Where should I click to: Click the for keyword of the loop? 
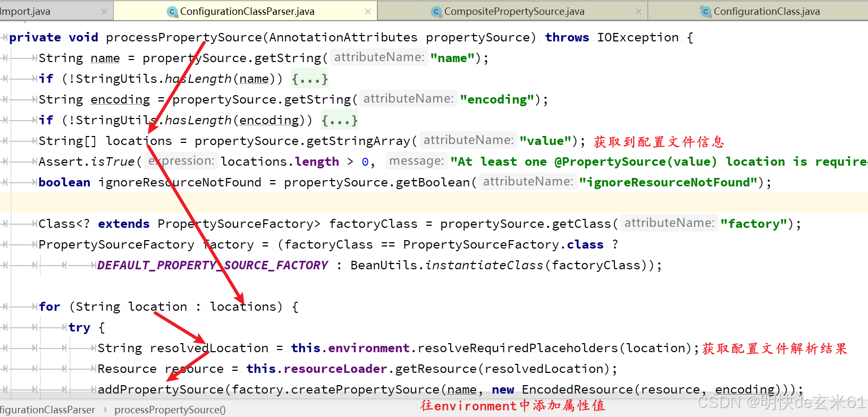pos(49,307)
